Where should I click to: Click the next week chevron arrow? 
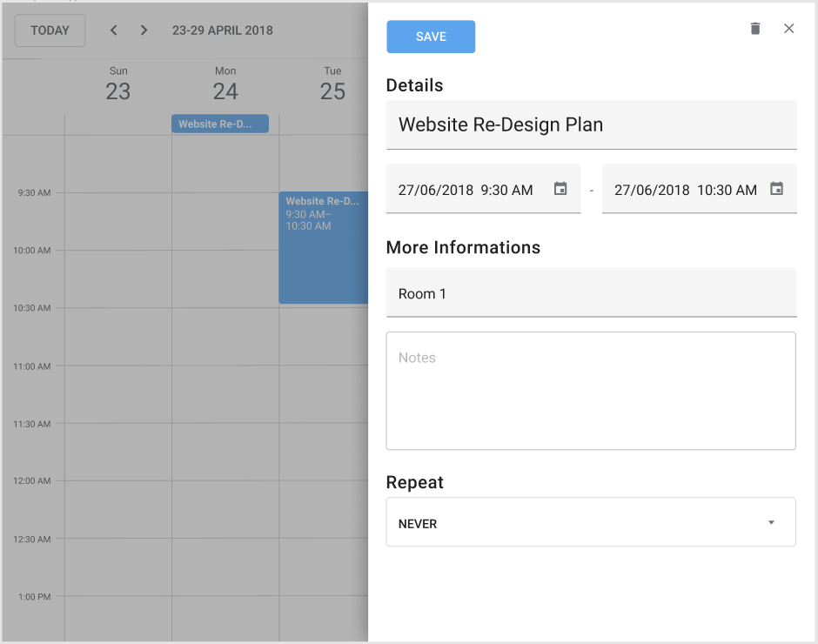coord(144,30)
